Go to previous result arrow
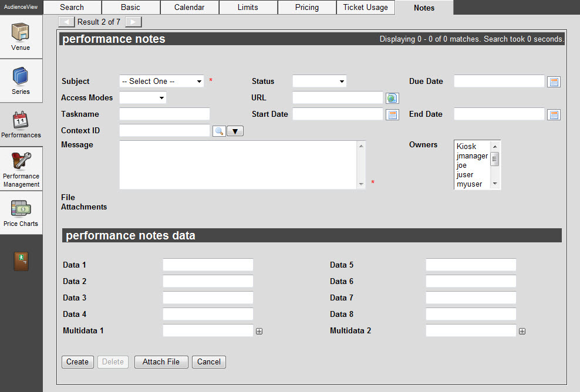Image resolution: width=580 pixels, height=392 pixels. pos(66,22)
